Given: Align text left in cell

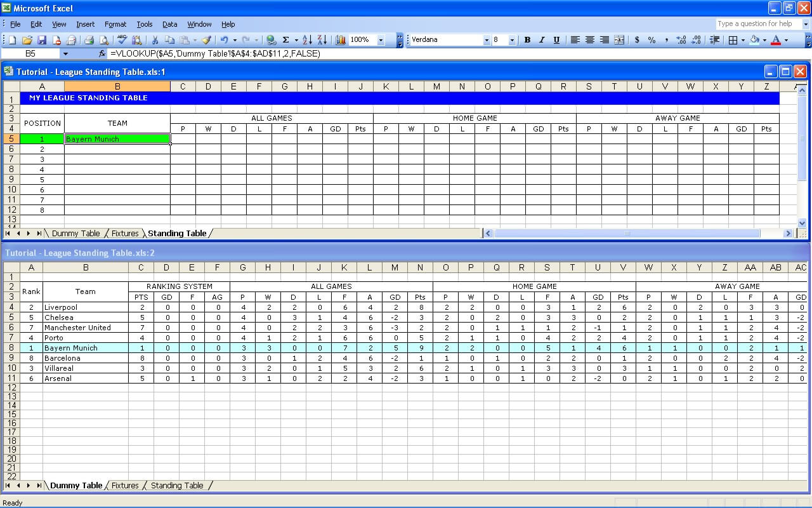Looking at the screenshot, I should coord(575,40).
